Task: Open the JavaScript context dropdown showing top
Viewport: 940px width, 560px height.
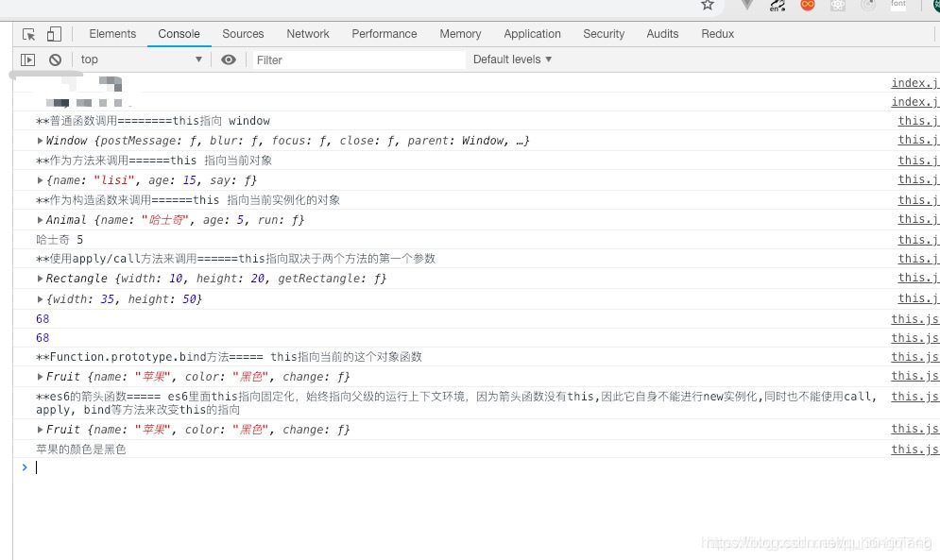Action: coord(142,59)
